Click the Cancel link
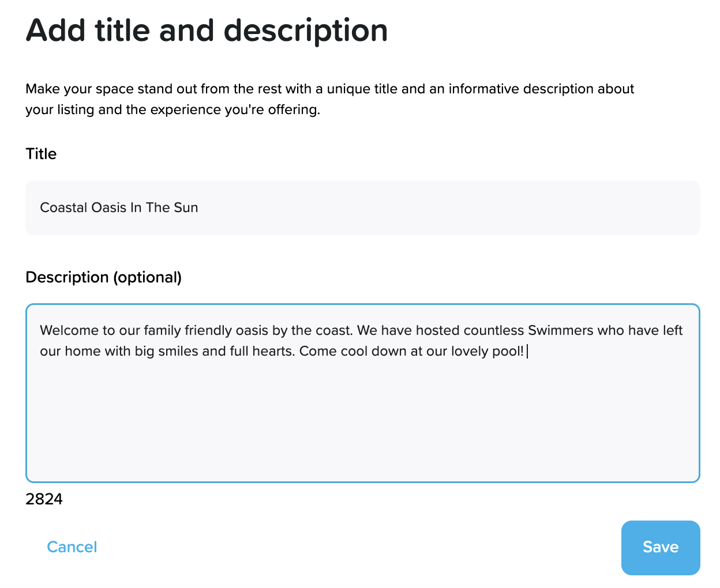Screen dimensions: 720x588 coord(72,547)
